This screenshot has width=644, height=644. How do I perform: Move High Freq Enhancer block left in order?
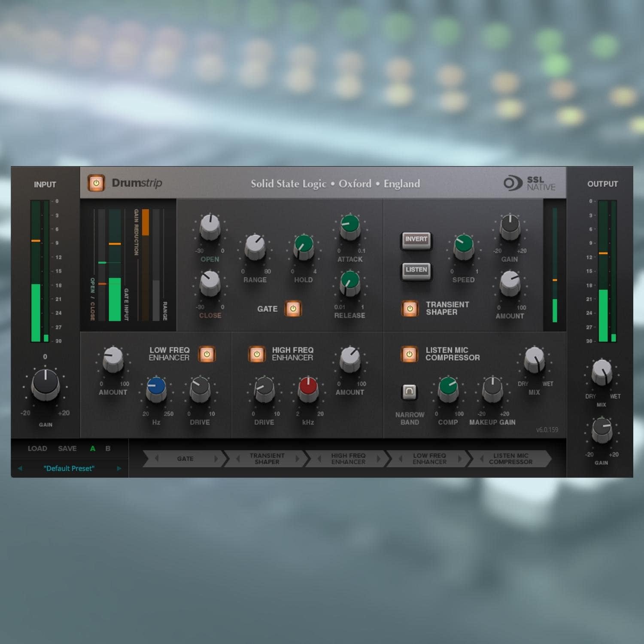click(x=319, y=459)
